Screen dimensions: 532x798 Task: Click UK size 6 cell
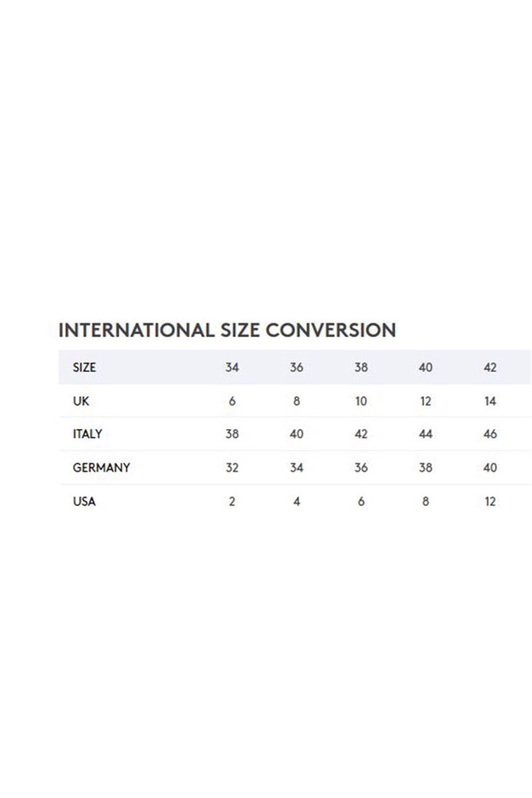232,401
